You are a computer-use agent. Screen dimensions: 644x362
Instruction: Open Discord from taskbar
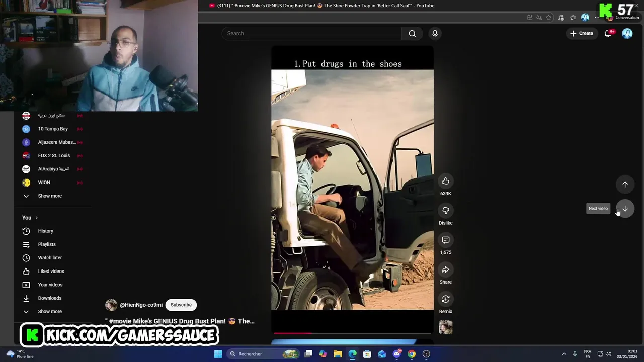[397, 354]
